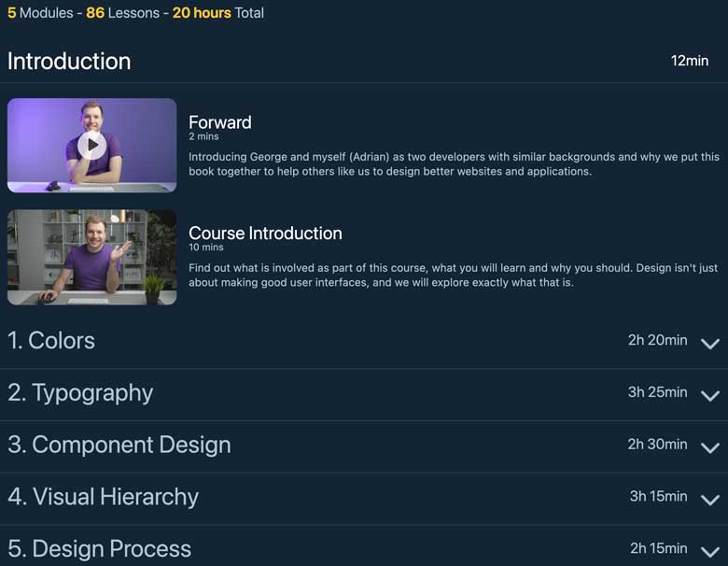Image resolution: width=728 pixels, height=566 pixels.
Task: Select the 4. Visual Hierarchy heading
Action: point(103,497)
